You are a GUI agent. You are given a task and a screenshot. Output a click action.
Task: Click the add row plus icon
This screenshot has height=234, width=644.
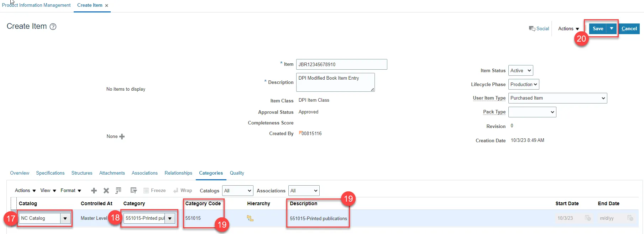coord(94,191)
